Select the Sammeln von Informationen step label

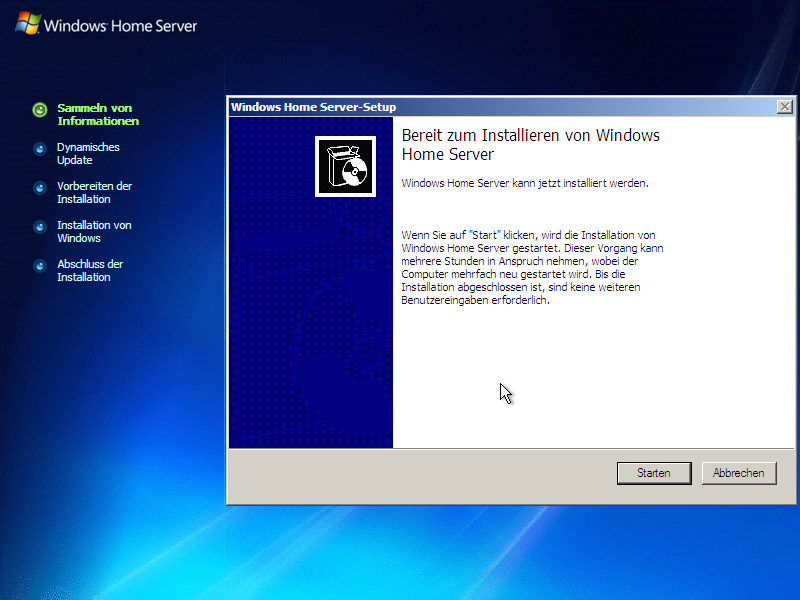97,115
